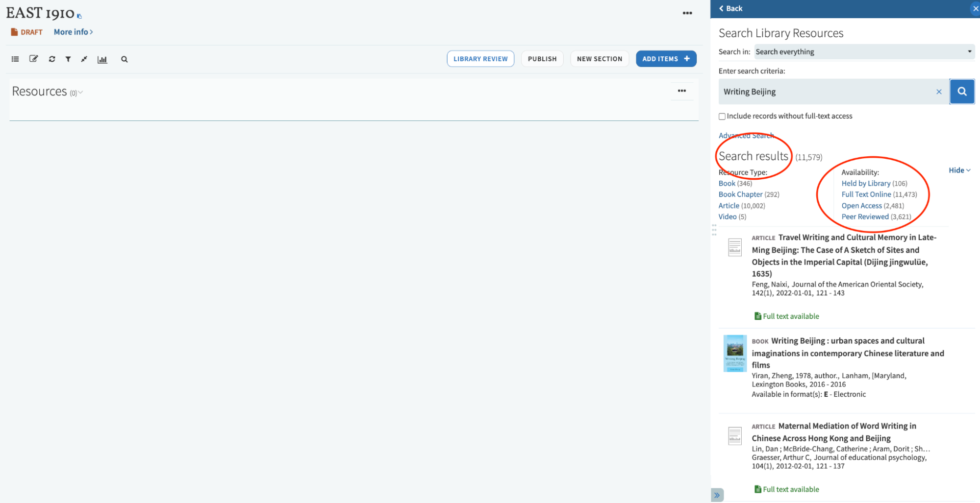Click the Add Items button

pos(665,59)
